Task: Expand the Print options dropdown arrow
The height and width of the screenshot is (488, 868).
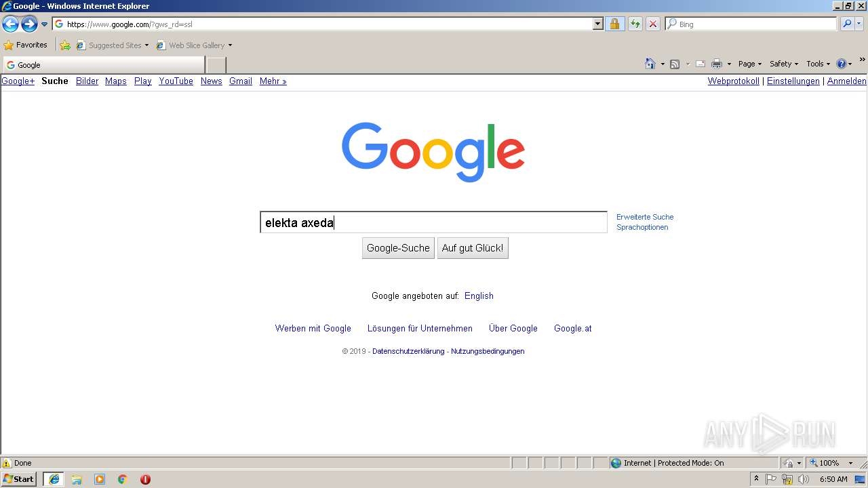Action: 729,64
